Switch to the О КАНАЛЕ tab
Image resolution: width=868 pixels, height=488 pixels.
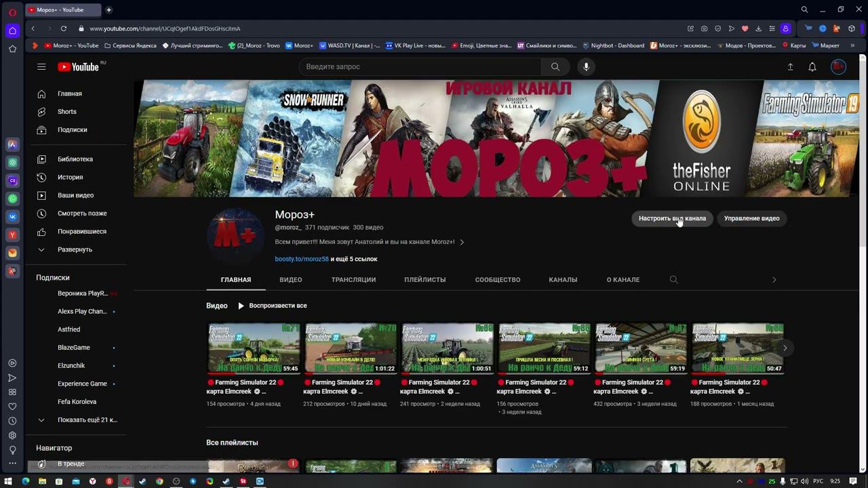coord(623,279)
